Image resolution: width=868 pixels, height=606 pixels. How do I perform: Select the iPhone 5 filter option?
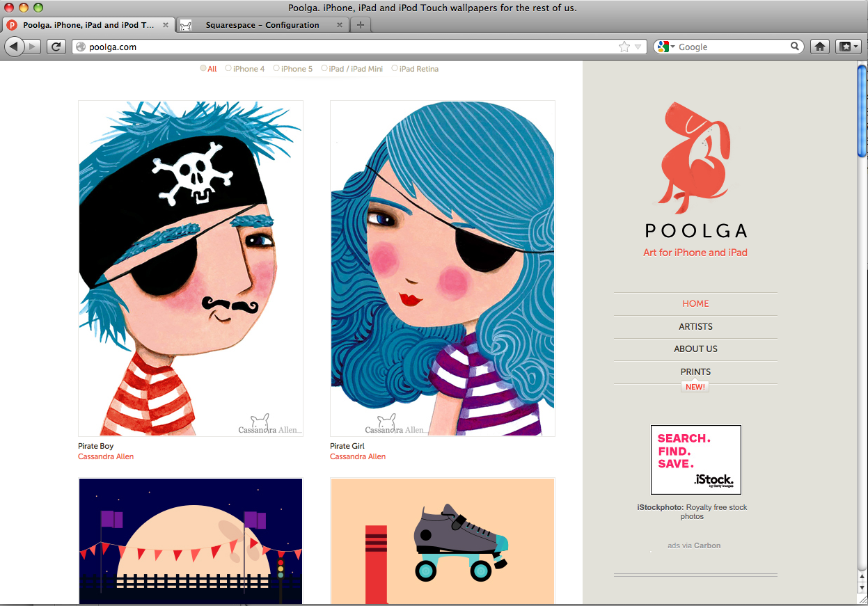(292, 69)
